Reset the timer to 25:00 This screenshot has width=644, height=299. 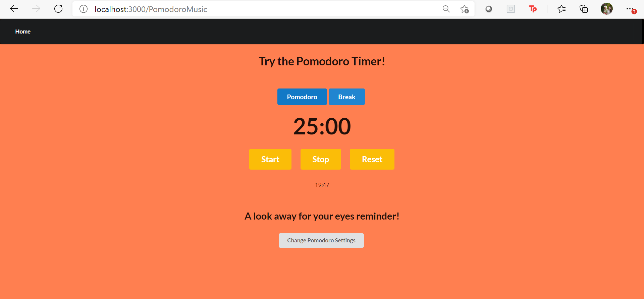(372, 159)
